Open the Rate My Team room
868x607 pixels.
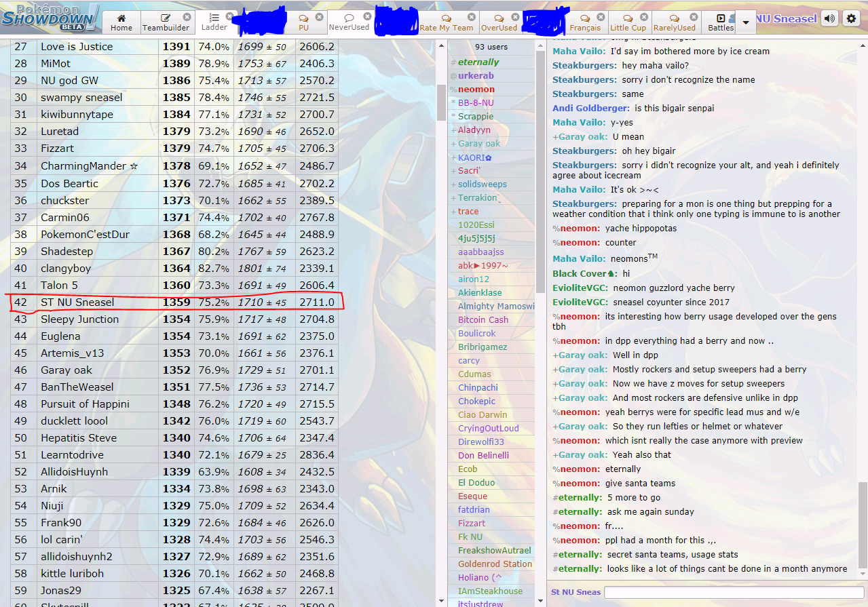click(x=446, y=22)
